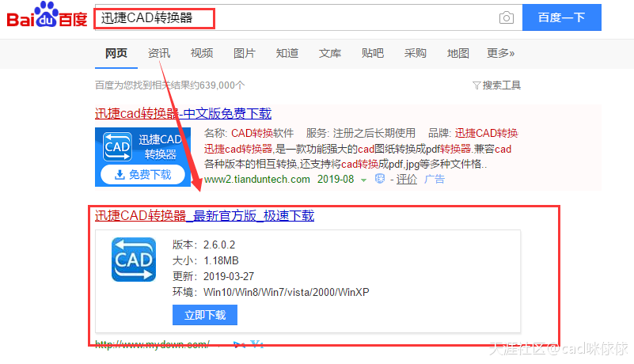634x364 pixels.
Task: Click the http://www.mydown.com/ URL
Action: pyautogui.click(x=153, y=344)
